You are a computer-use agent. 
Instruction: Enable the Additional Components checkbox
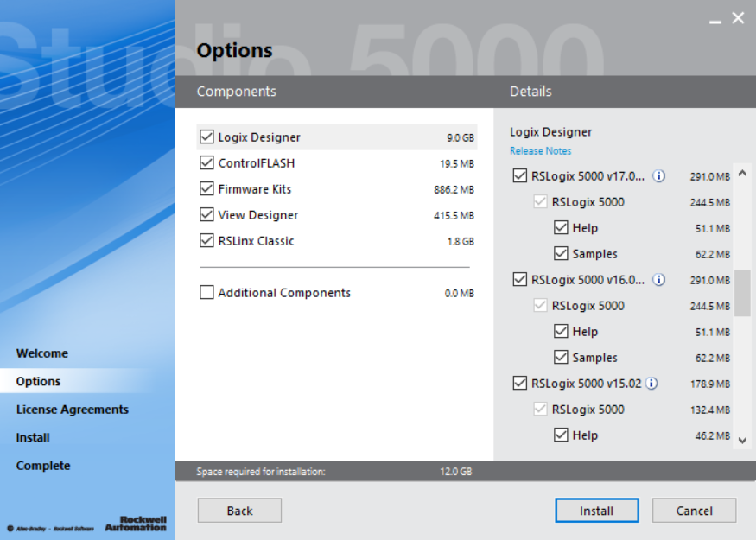pos(206,292)
